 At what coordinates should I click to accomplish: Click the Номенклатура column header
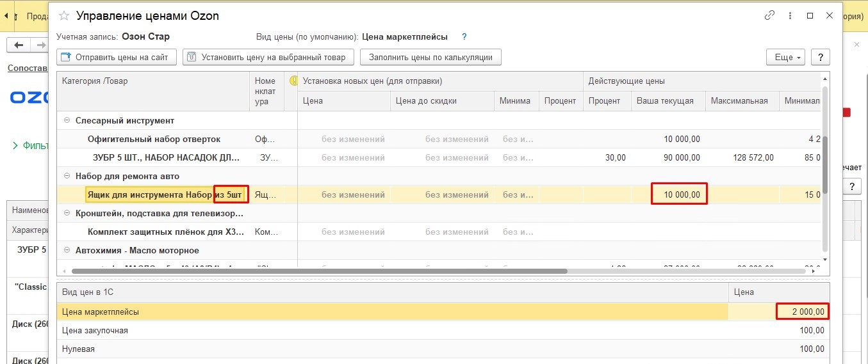pyautogui.click(x=266, y=91)
